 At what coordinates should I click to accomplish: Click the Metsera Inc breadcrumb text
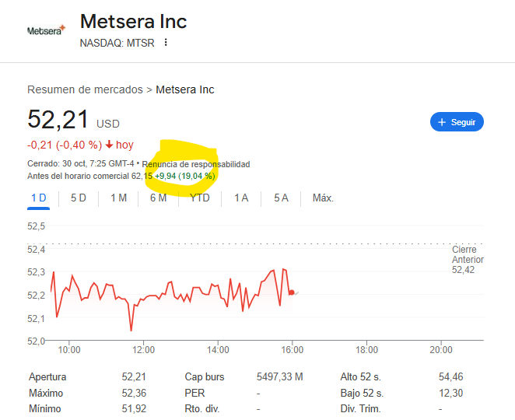coord(185,89)
